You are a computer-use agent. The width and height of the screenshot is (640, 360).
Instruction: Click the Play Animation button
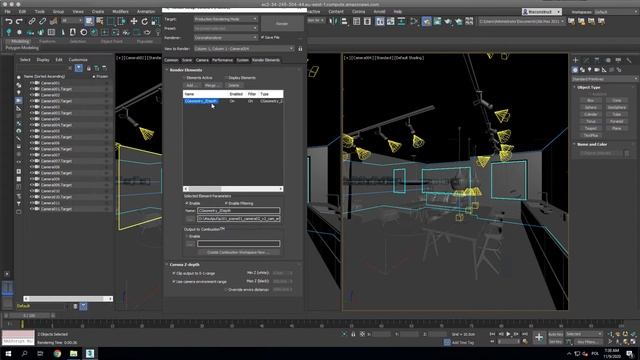point(508,334)
